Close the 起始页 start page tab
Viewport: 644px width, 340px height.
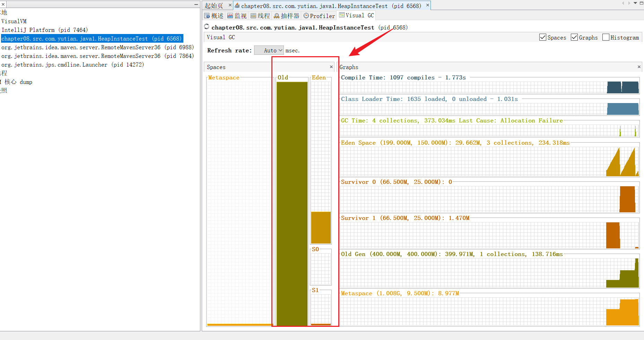click(230, 5)
